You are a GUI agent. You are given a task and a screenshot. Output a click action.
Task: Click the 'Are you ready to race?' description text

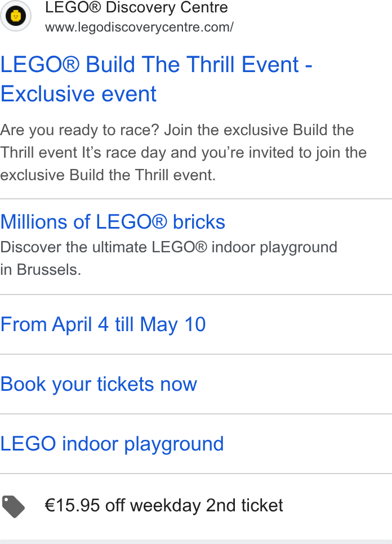(79, 130)
